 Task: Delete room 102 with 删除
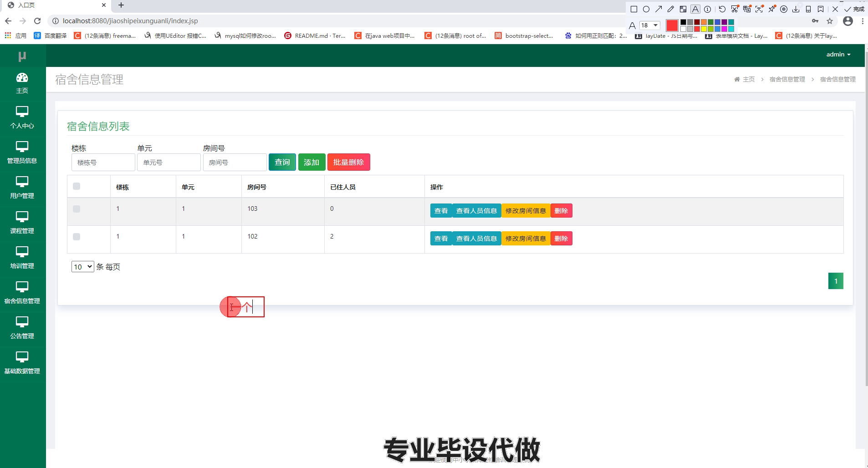(x=562, y=239)
